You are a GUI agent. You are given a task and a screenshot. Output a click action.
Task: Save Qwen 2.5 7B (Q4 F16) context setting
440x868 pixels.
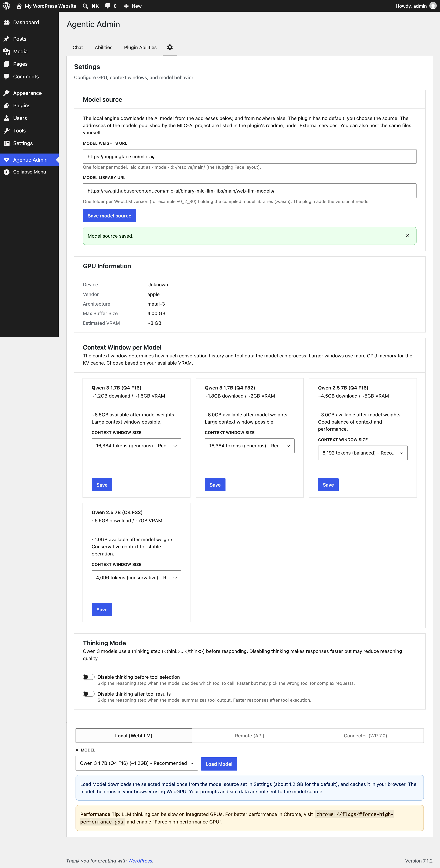pyautogui.click(x=328, y=485)
